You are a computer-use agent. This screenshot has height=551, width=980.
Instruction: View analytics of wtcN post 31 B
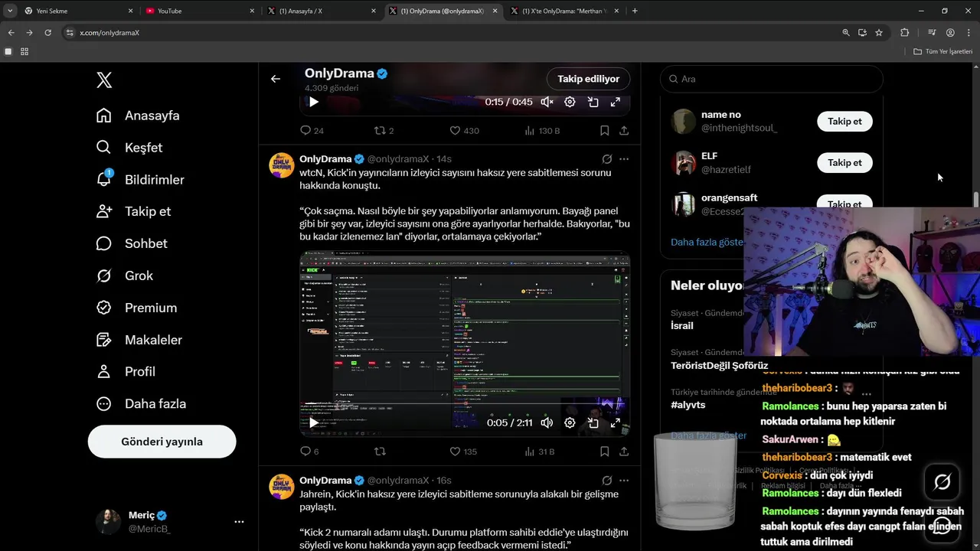(539, 452)
